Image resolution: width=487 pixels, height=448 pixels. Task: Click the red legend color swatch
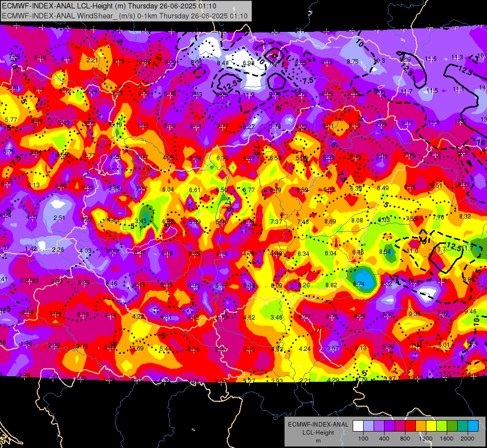tap(410, 426)
